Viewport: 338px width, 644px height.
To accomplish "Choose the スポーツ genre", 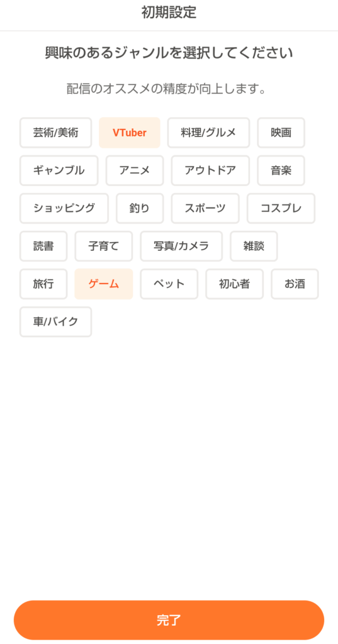I will point(205,208).
